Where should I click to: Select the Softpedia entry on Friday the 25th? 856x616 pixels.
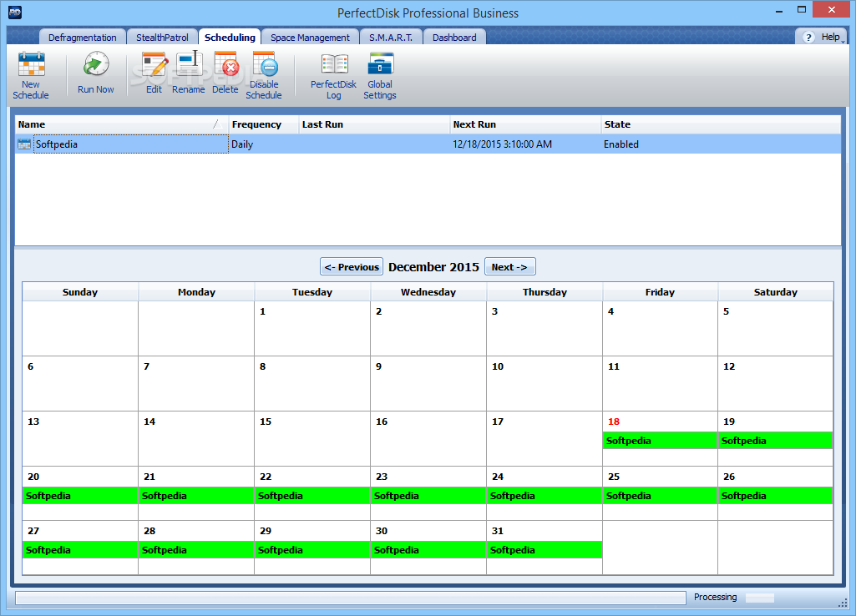click(x=660, y=496)
